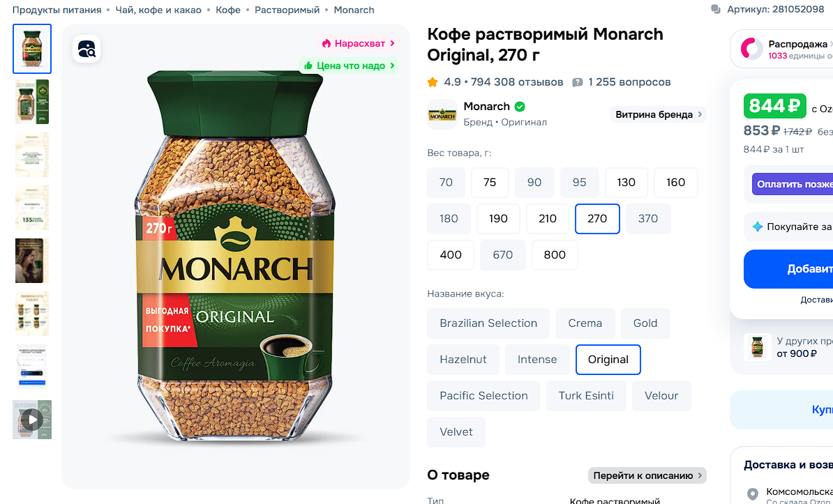This screenshot has height=504, width=833.
Task: Click the delivery location pin icon
Action: tap(753, 494)
